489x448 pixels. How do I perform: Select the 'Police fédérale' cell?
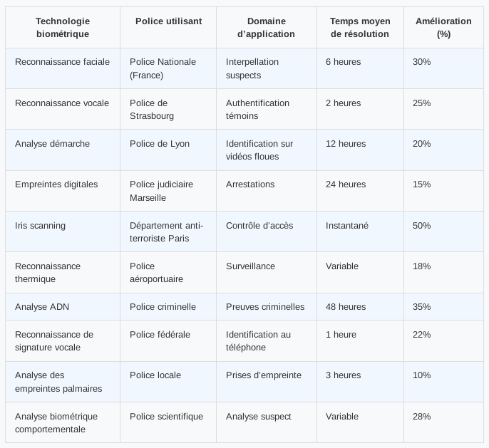(160, 335)
